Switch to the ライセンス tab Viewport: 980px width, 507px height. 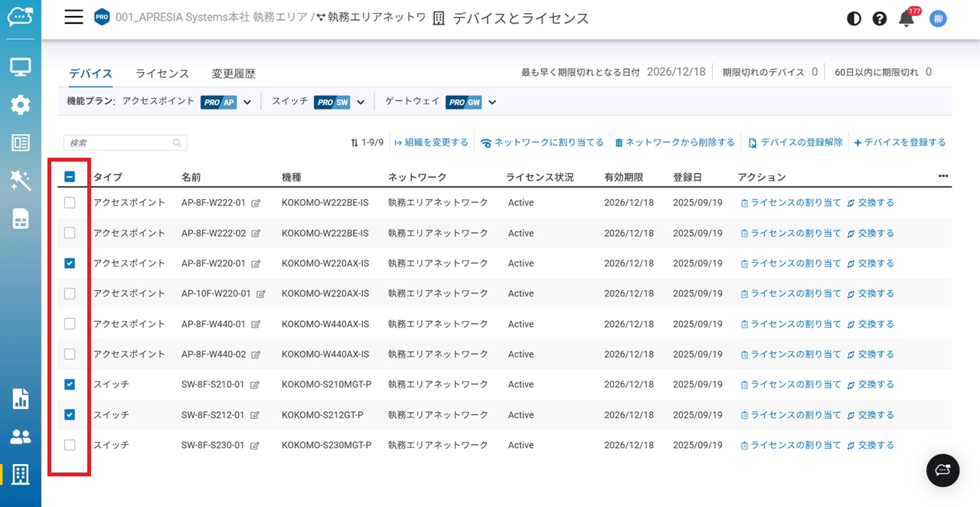[162, 74]
